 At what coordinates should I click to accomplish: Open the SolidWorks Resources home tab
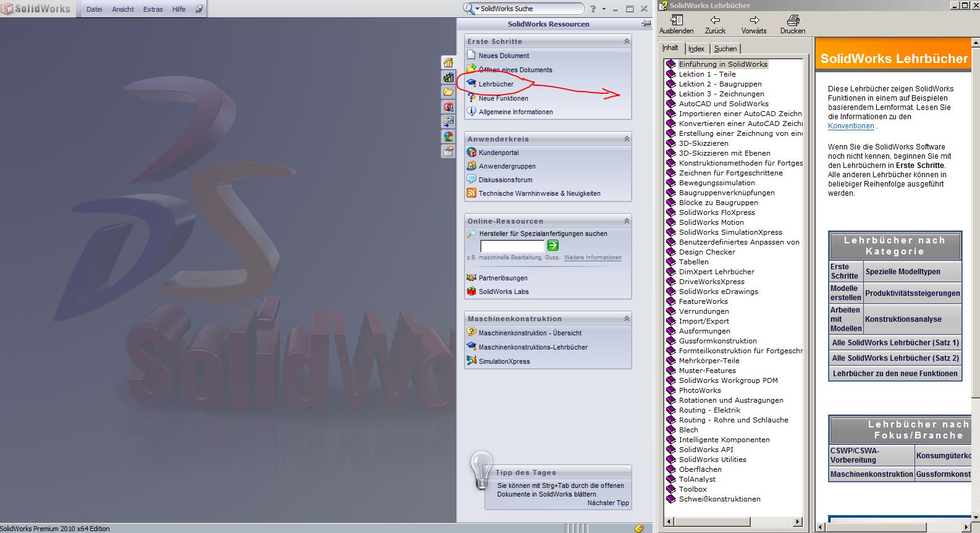click(x=448, y=62)
